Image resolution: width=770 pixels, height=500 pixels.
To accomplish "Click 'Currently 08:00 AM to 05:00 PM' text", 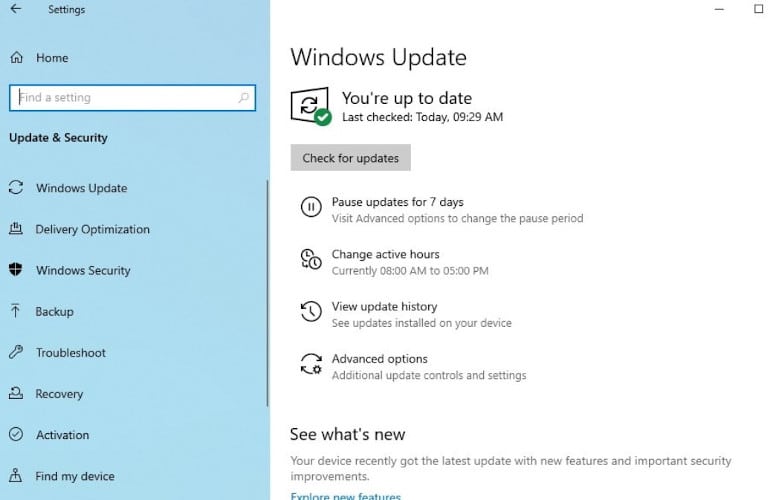I will [410, 271].
